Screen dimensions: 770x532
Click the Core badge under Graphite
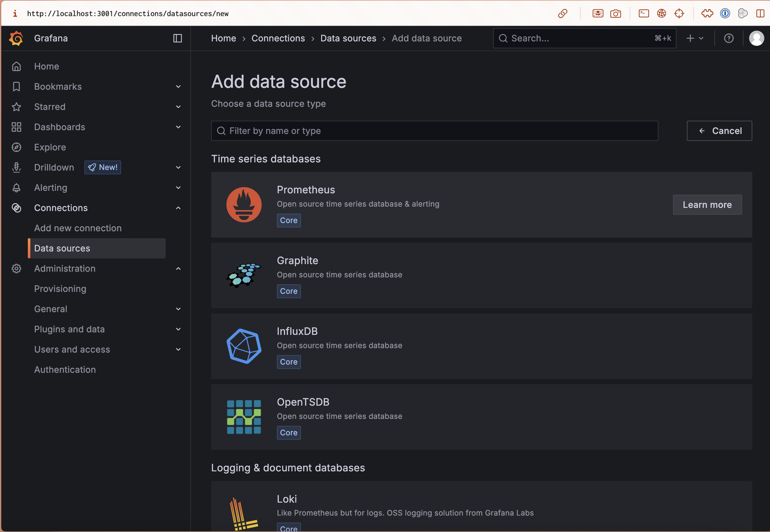coord(289,291)
